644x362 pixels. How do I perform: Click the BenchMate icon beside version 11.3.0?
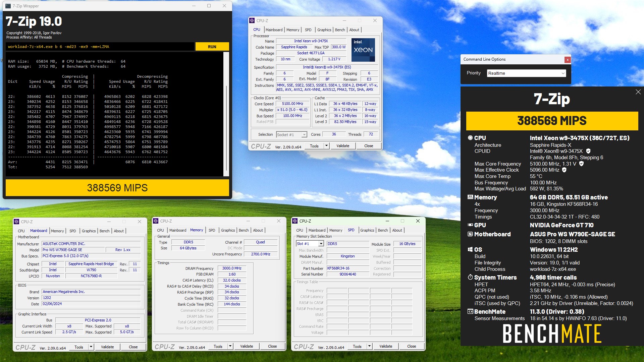pyautogui.click(x=470, y=311)
